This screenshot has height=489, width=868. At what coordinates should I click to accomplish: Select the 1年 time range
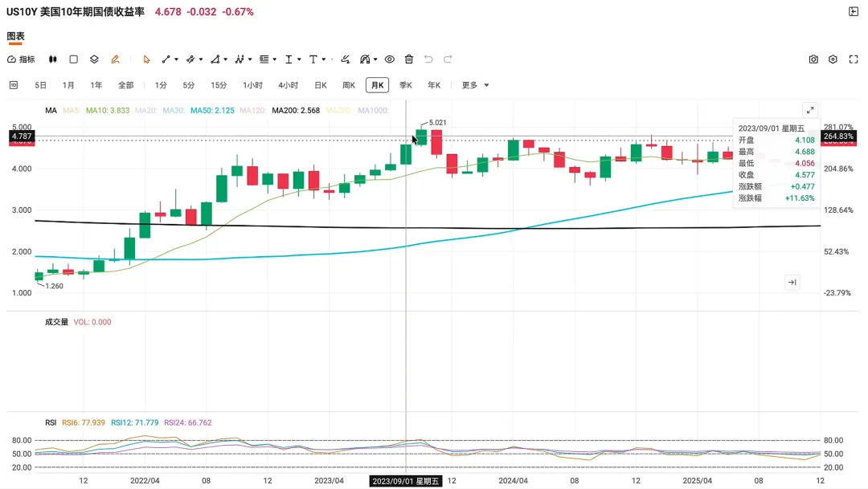pyautogui.click(x=96, y=85)
